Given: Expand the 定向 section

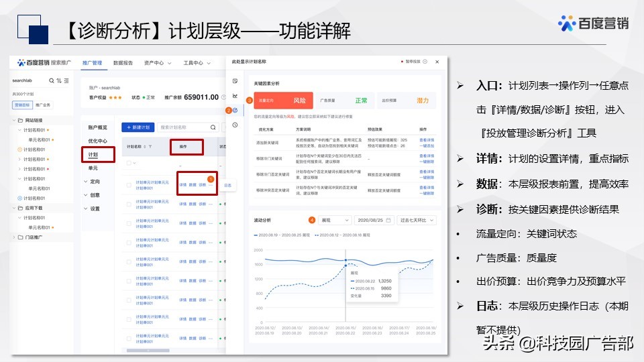Looking at the screenshot, I should 92,182.
